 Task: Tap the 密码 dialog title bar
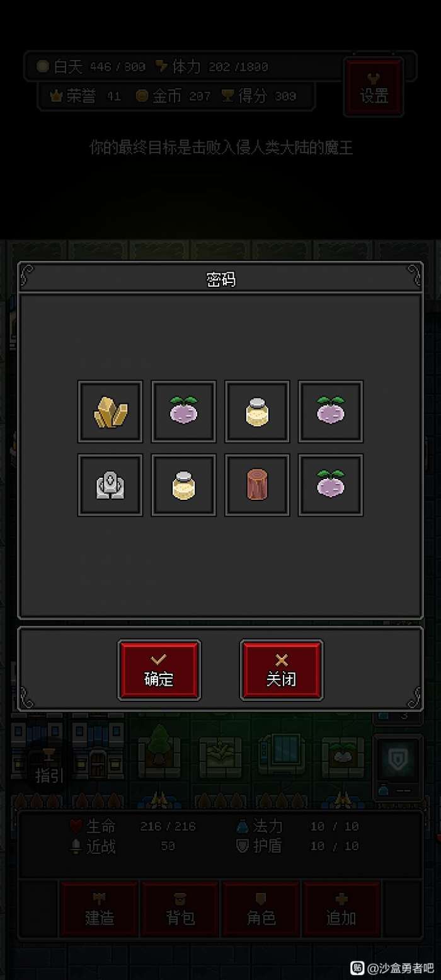point(220,279)
